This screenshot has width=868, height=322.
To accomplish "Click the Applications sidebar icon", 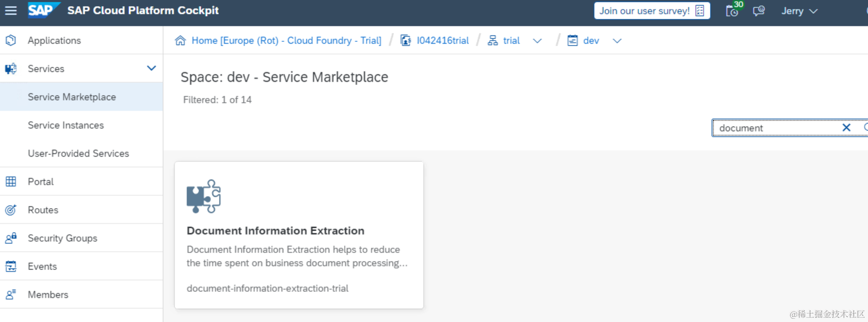I will point(11,40).
